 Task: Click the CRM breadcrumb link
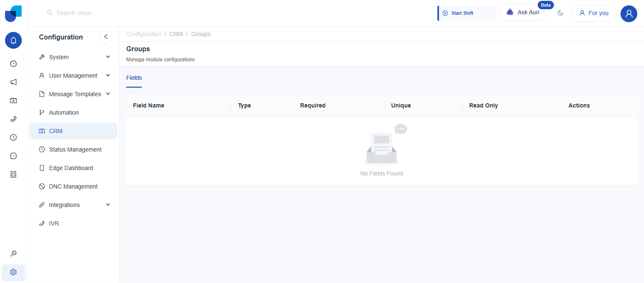[176, 34]
